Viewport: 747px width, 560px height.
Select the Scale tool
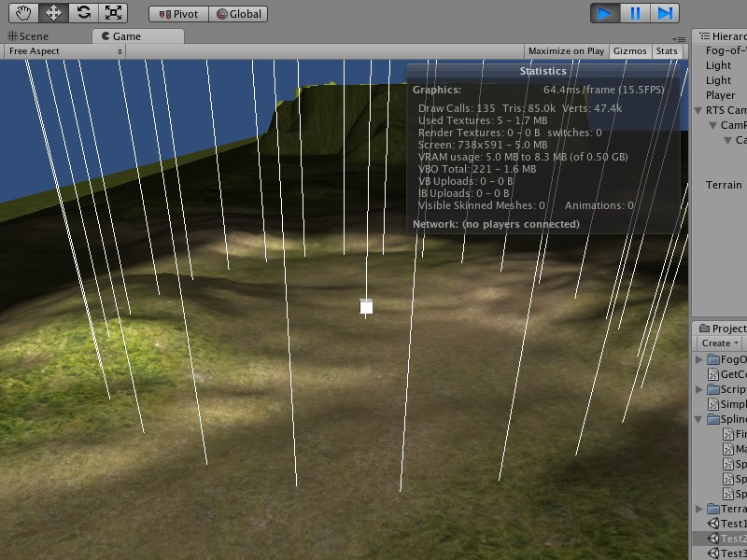point(116,12)
